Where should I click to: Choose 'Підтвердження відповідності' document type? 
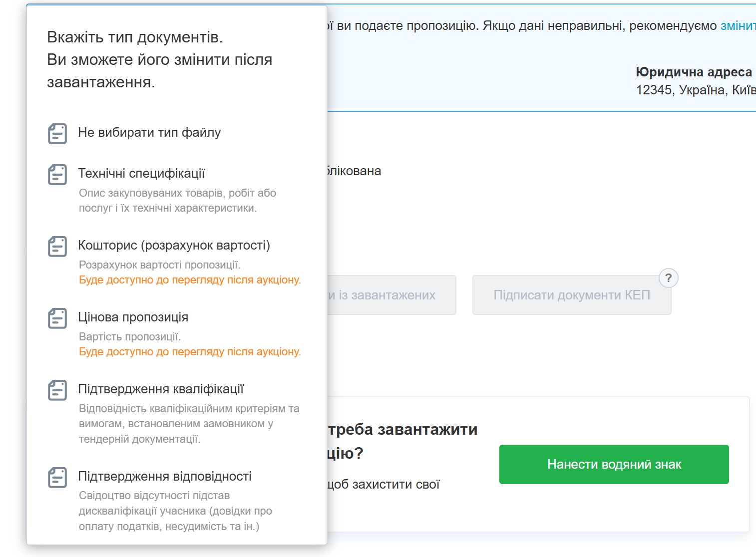point(165,477)
